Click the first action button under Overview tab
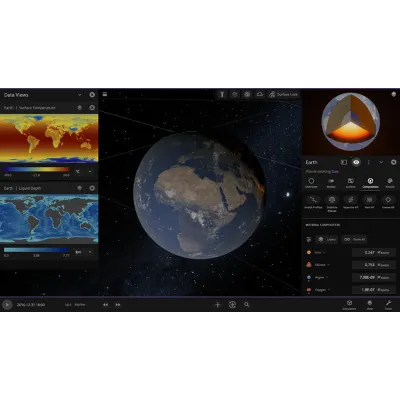This screenshot has width=400, height=400. pyautogui.click(x=313, y=202)
